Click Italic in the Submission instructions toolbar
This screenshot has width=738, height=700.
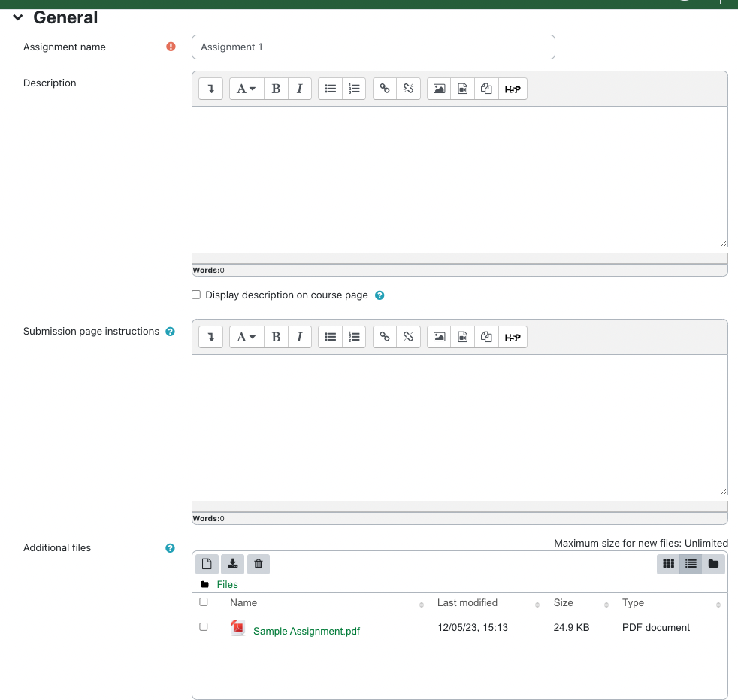click(x=299, y=337)
